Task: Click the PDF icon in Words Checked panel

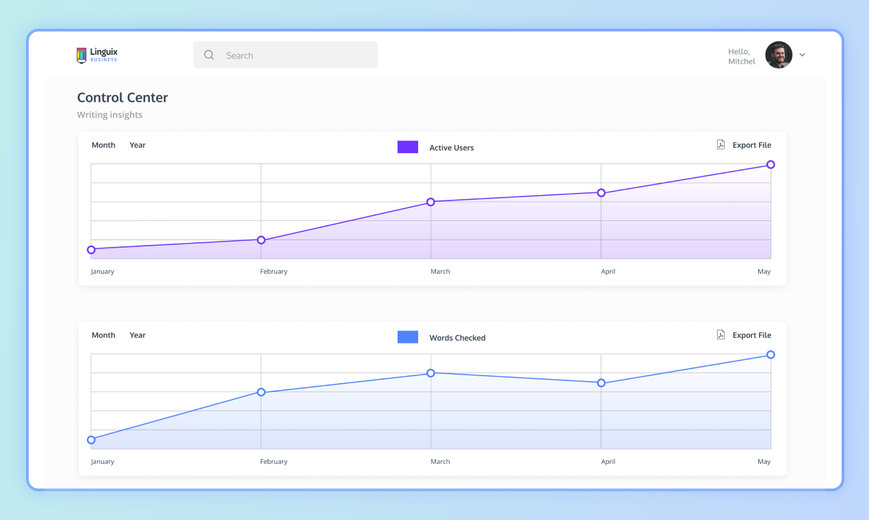Action: click(720, 335)
